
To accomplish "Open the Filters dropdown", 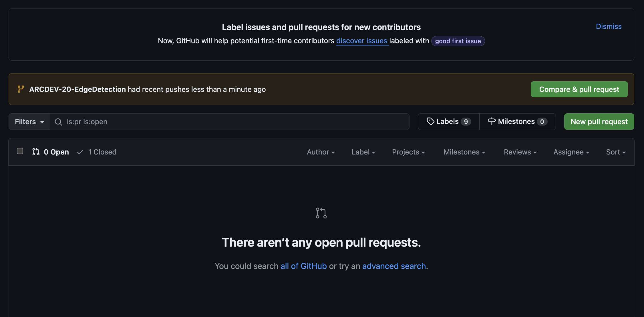I will (28, 122).
